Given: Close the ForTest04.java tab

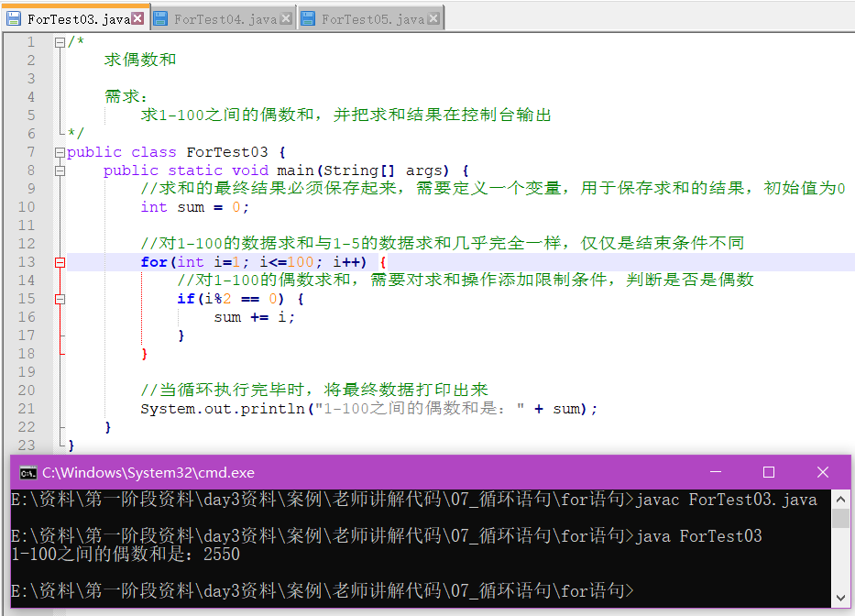Looking at the screenshot, I should click(286, 18).
